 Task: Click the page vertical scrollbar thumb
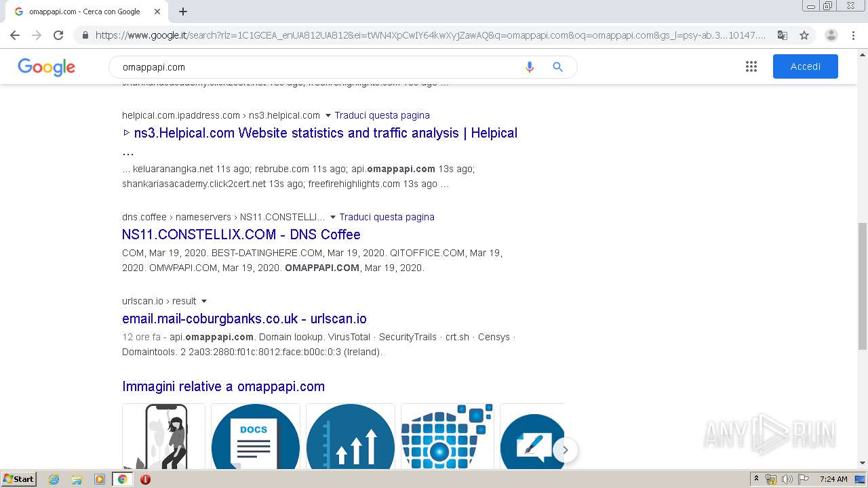pos(863,286)
